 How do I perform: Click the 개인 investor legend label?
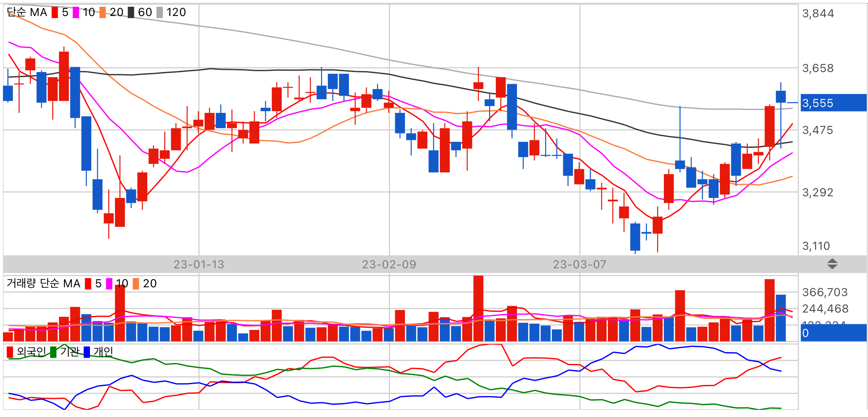click(103, 352)
